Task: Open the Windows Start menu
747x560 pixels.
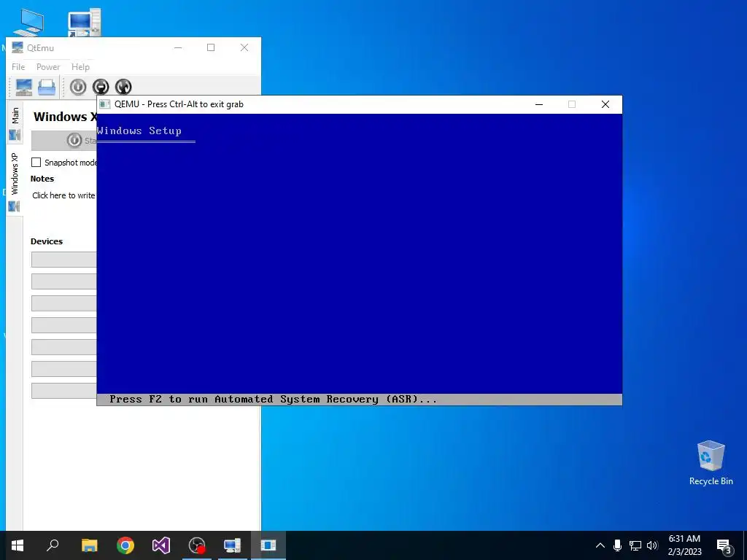Action: tap(18, 545)
